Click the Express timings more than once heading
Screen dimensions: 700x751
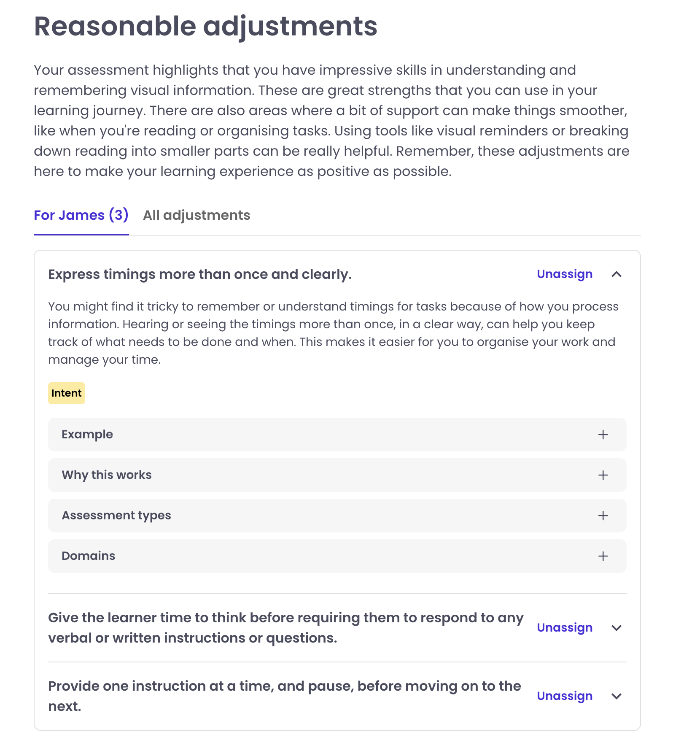[200, 274]
